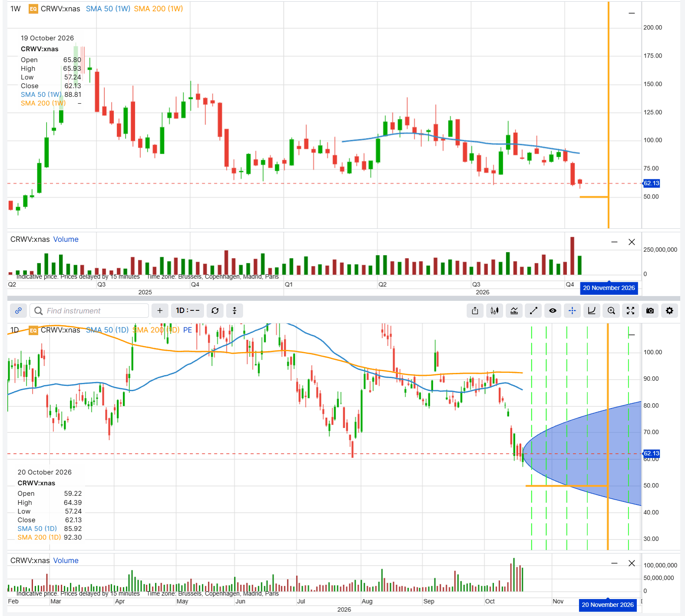
Task: Collapse the daily price chart panel
Action: [x=632, y=334]
